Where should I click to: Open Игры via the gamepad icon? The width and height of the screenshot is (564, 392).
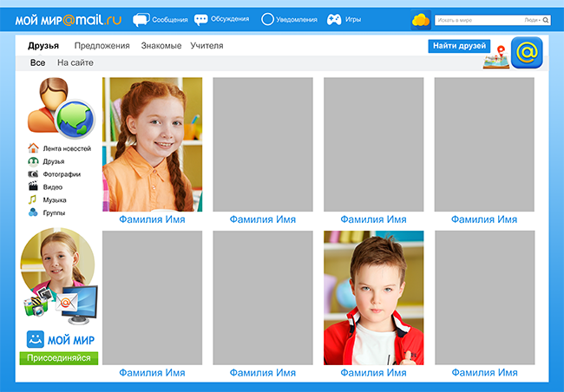point(333,19)
